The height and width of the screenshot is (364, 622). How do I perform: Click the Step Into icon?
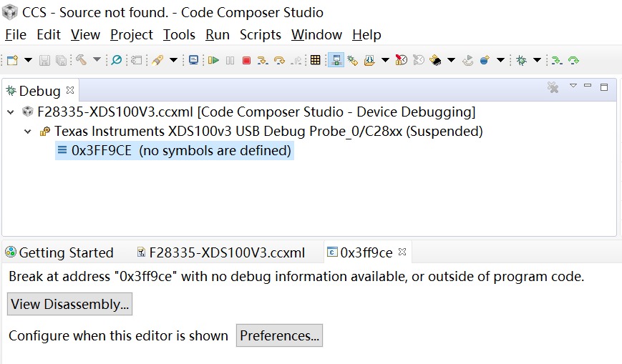[x=263, y=61]
